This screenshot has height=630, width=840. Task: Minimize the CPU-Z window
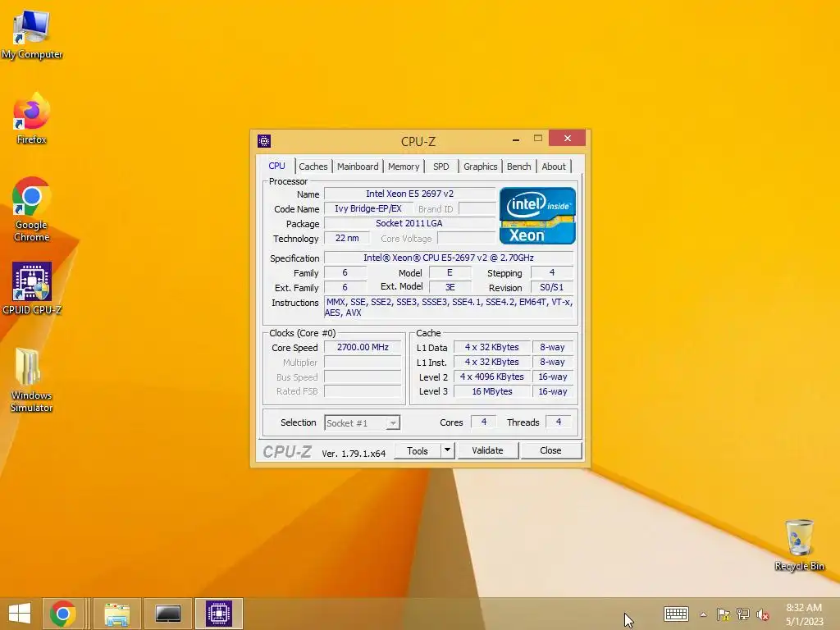516,139
